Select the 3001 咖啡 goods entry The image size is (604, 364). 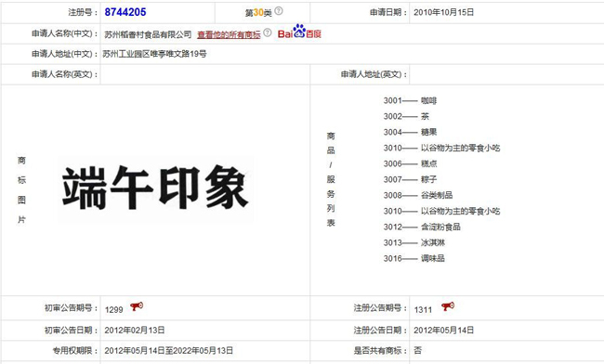(410, 101)
